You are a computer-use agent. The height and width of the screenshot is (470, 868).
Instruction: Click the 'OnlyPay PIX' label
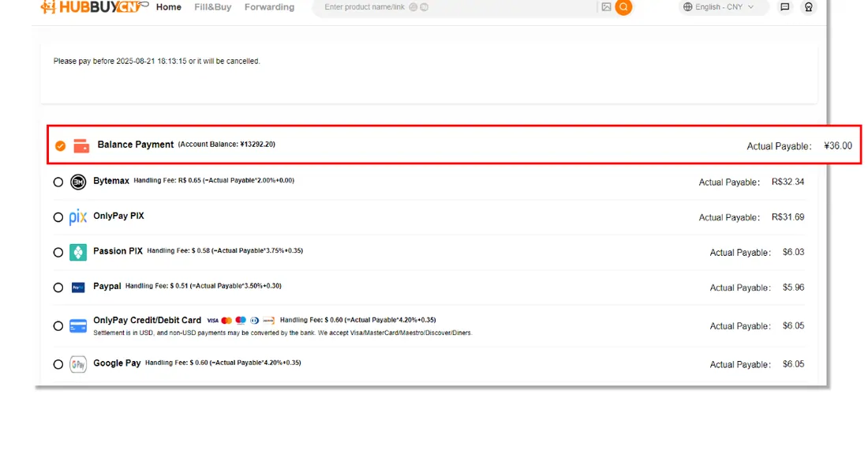click(118, 216)
